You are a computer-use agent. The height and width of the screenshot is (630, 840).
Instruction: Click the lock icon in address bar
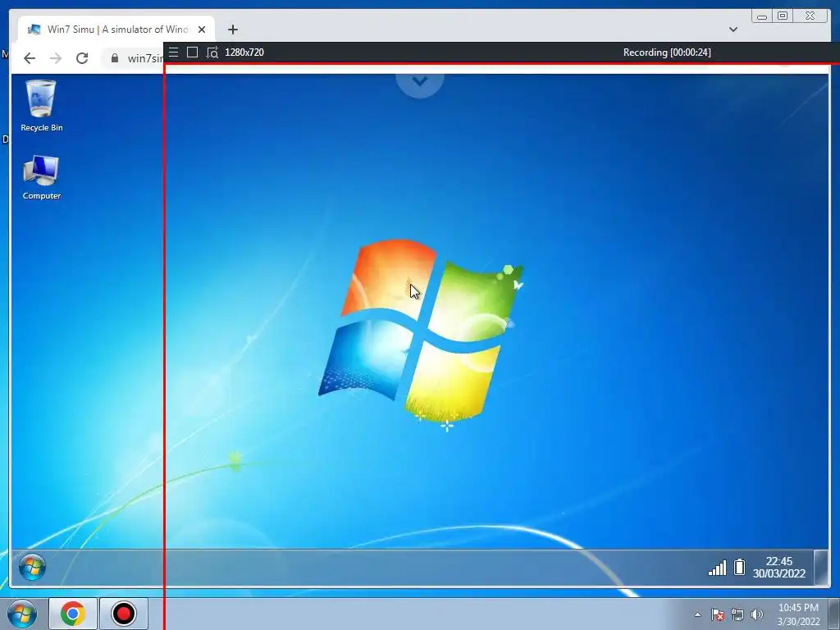click(x=115, y=58)
